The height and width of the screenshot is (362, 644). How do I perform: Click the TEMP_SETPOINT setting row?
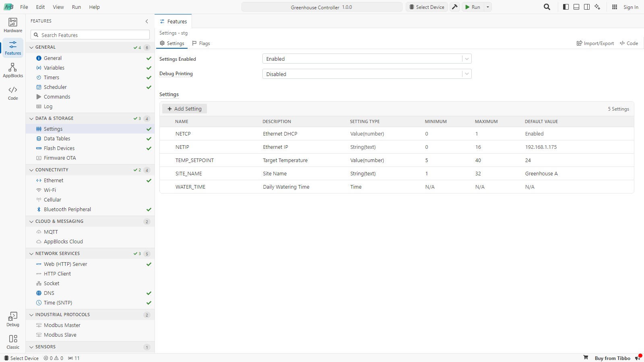click(x=397, y=160)
